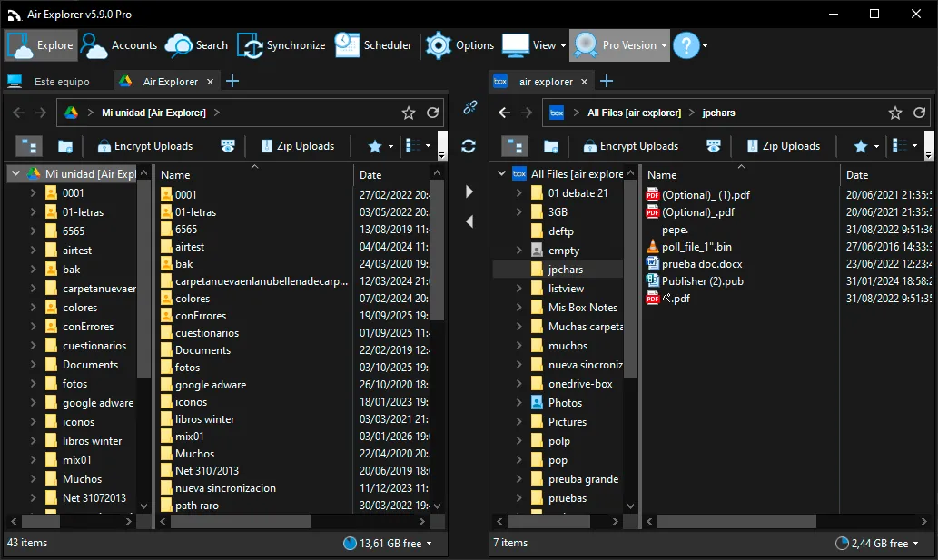The width and height of the screenshot is (938, 560).
Task: Toggle Zip Uploads in left pane
Action: (x=298, y=146)
